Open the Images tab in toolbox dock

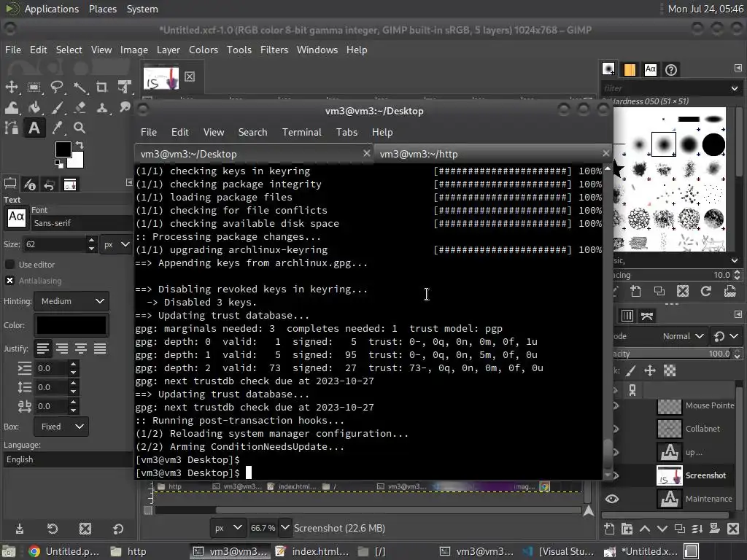70,184
